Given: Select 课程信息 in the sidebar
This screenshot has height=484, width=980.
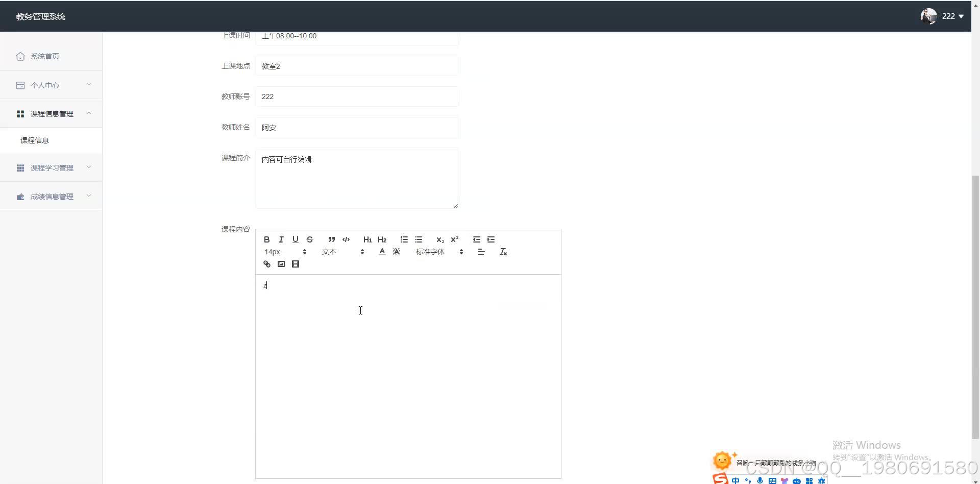Looking at the screenshot, I should (35, 140).
